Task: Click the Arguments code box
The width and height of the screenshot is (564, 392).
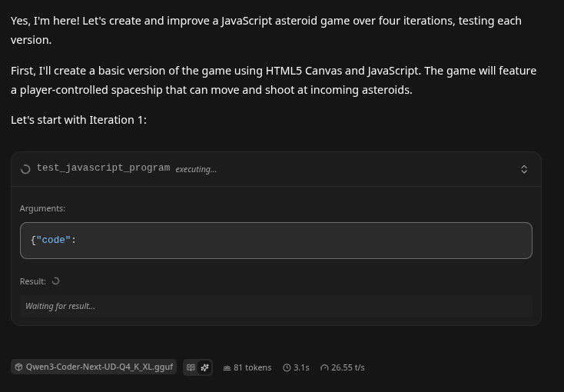Action: (x=276, y=241)
